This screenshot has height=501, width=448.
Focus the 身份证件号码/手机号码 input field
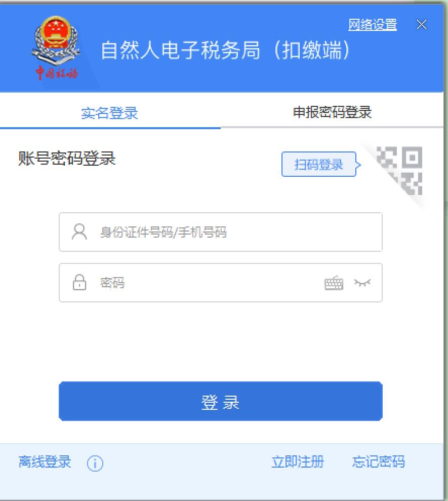coord(221,232)
